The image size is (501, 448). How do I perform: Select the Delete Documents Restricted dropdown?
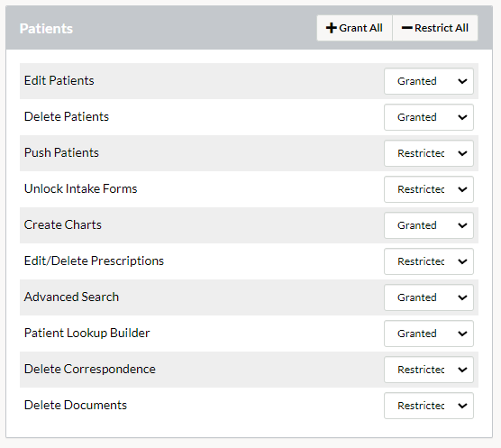click(x=429, y=406)
